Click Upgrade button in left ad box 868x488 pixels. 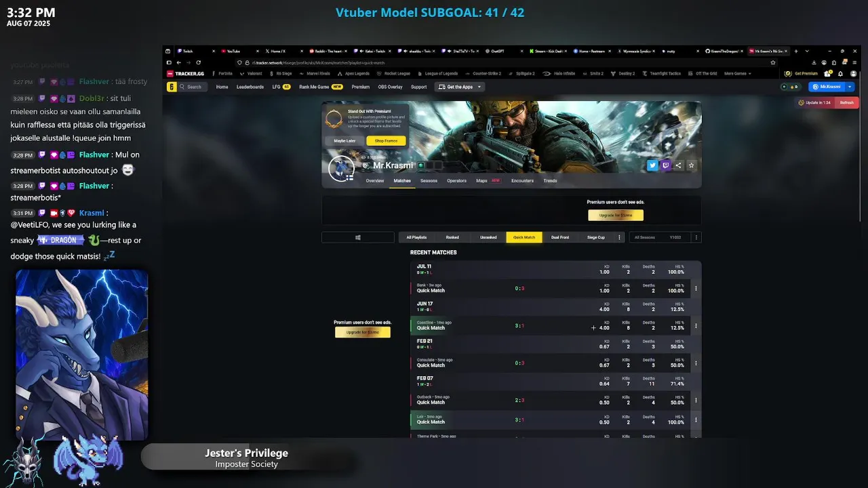(363, 332)
